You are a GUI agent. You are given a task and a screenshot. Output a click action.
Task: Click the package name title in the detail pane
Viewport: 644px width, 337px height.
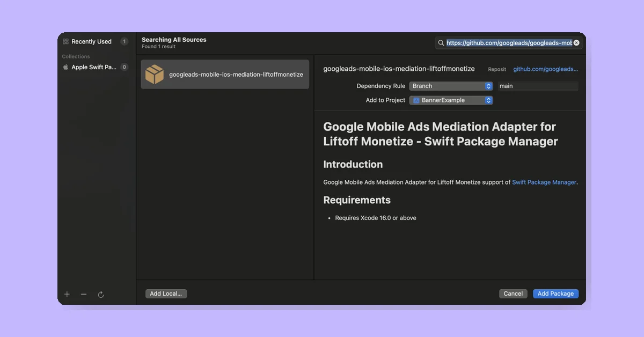(399, 69)
